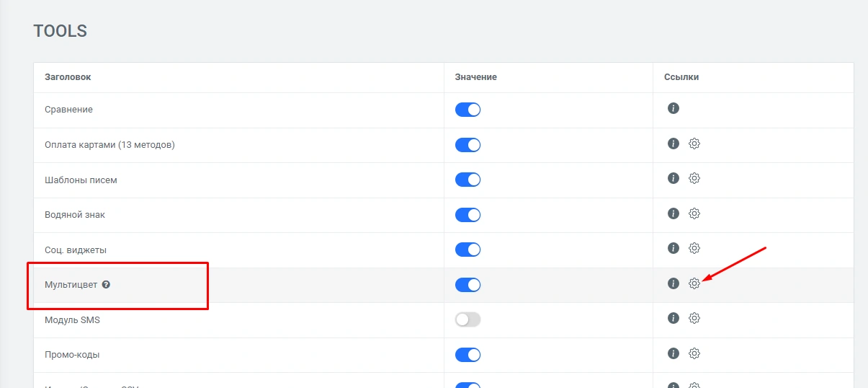Screen dimensions: 868x388
Task: Click info icon in Шаблоны писем row
Action: click(x=674, y=178)
